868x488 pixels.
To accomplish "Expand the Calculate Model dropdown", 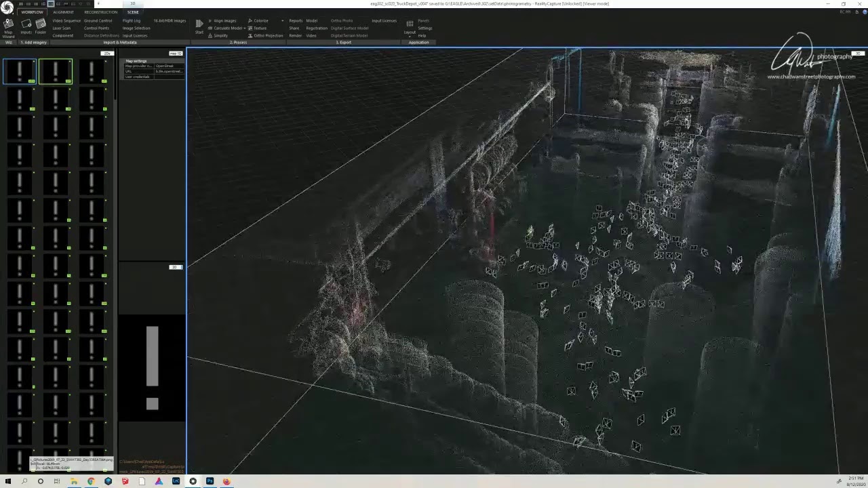I will (x=245, y=28).
